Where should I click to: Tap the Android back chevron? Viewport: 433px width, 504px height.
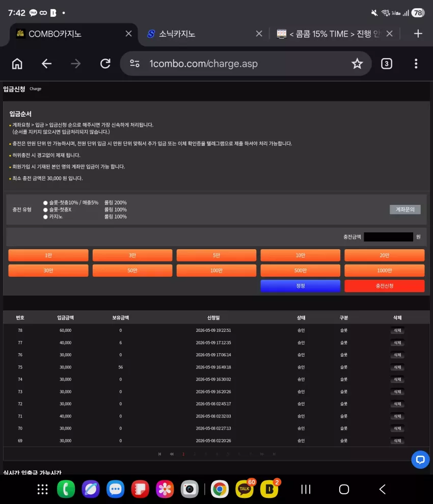coord(382,489)
